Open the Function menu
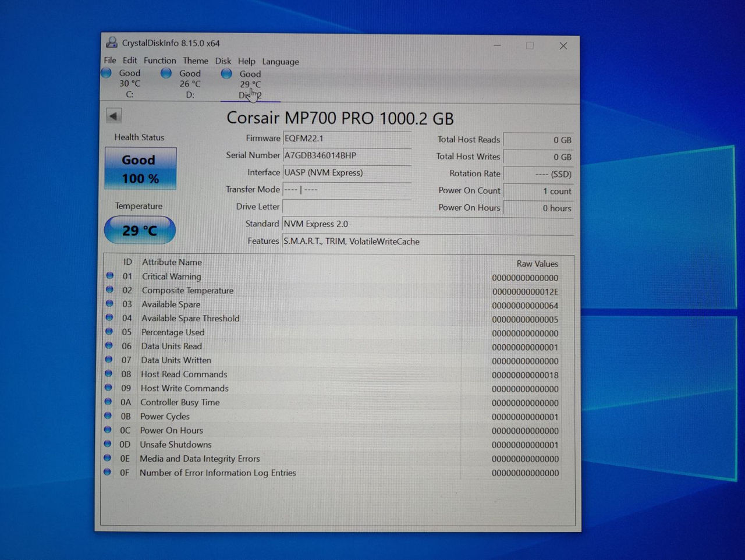Viewport: 745px width, 560px height. pos(159,61)
